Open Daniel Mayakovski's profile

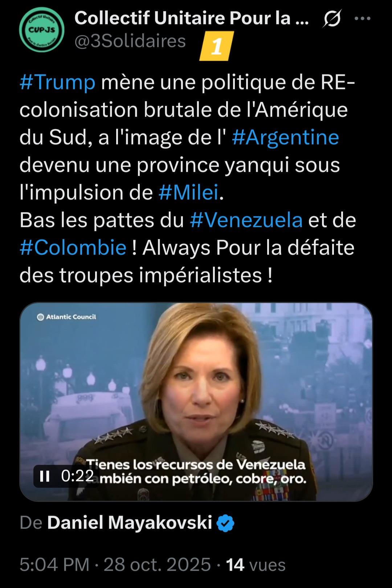point(130,523)
